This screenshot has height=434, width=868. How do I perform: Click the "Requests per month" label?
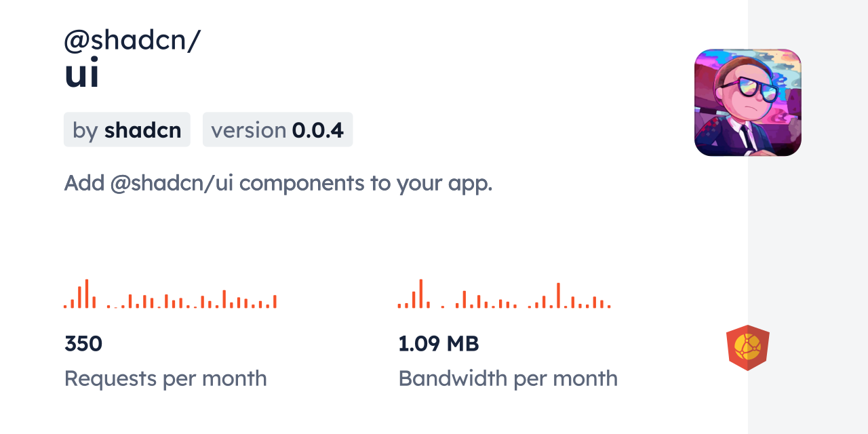pyautogui.click(x=165, y=378)
